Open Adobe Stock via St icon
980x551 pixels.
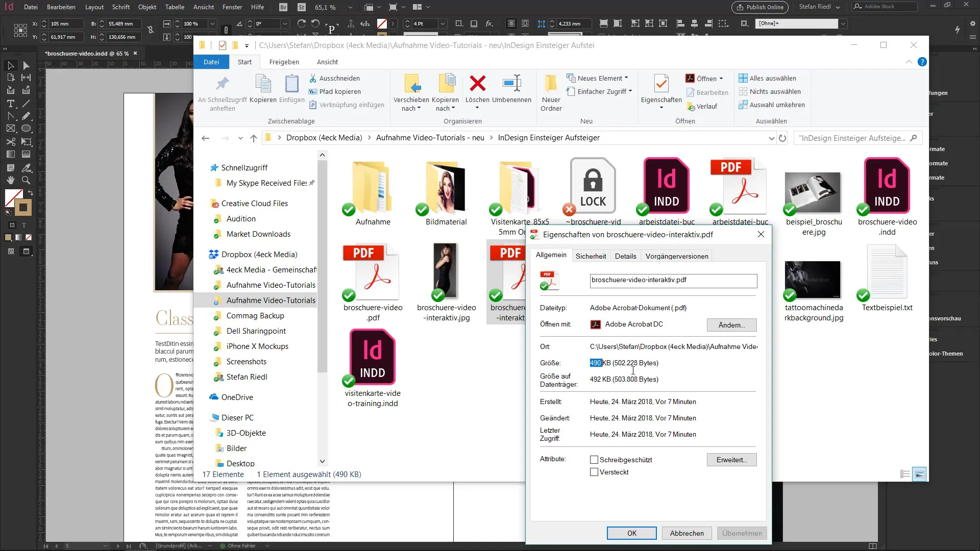click(x=302, y=7)
